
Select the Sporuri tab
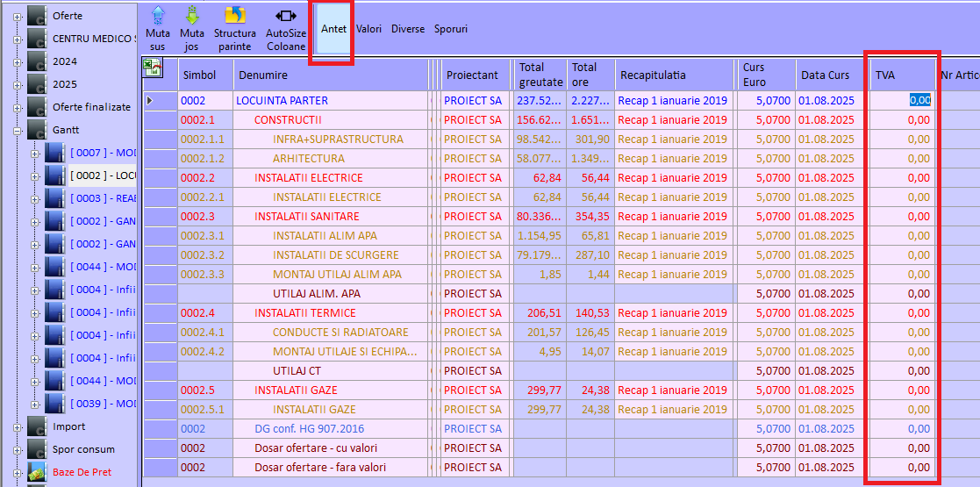point(451,29)
